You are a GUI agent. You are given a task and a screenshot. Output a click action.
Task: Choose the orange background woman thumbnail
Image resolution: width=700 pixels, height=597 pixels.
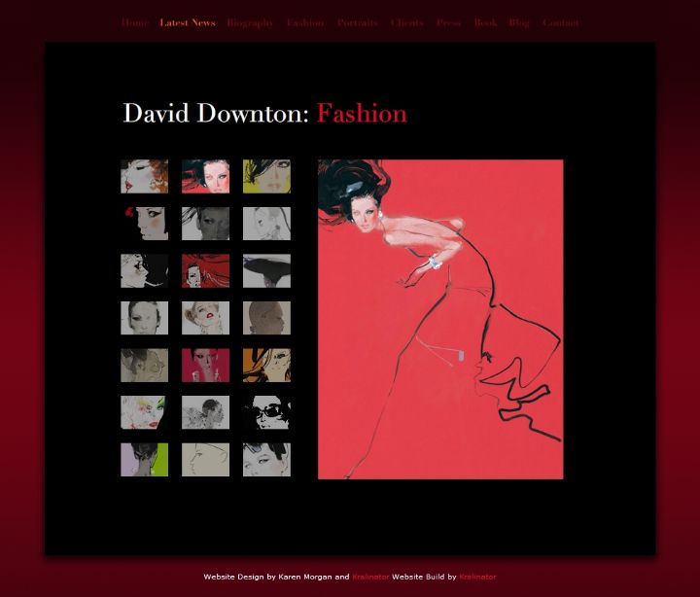click(x=266, y=366)
